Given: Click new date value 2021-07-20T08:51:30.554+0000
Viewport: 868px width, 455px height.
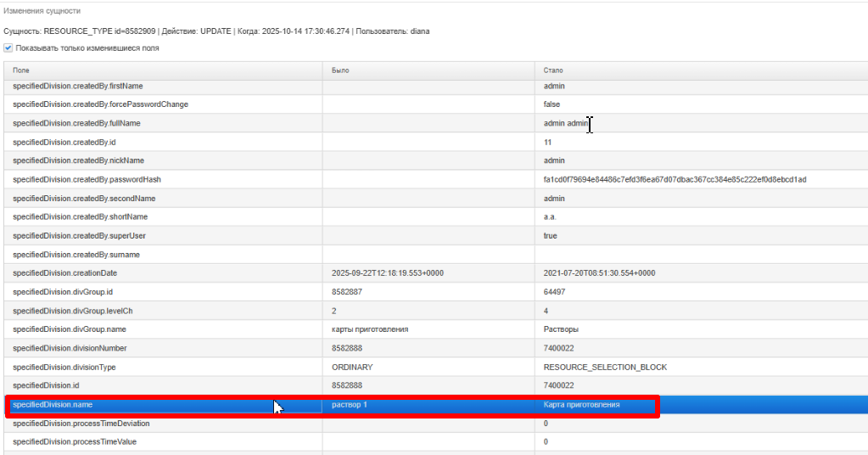Looking at the screenshot, I should pyautogui.click(x=600, y=273).
